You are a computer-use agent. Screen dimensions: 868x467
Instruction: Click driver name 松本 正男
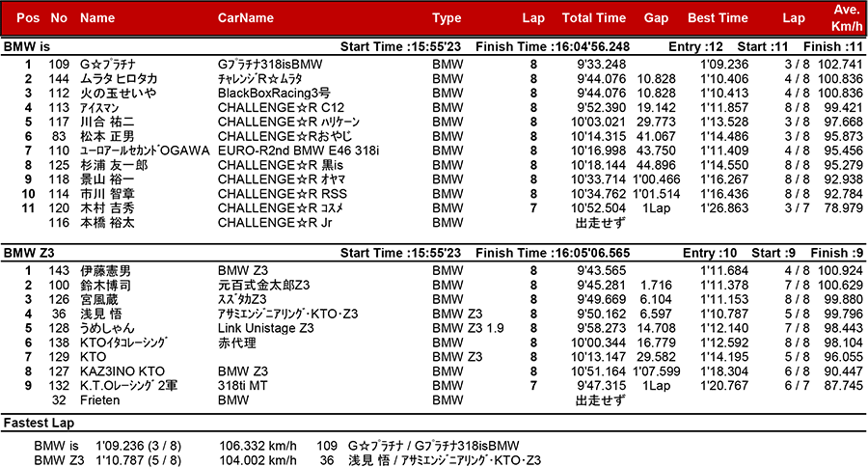click(x=107, y=136)
